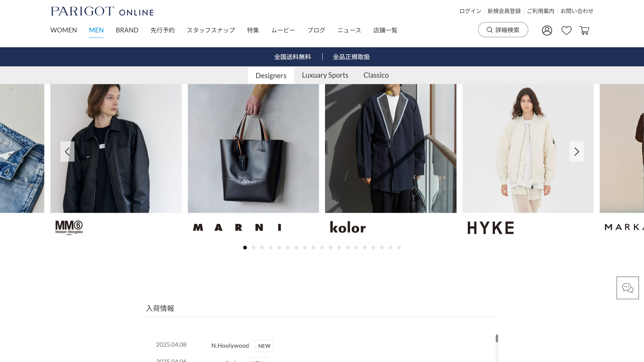Open the chat support icon
Image resolution: width=644 pixels, height=362 pixels.
click(x=628, y=288)
